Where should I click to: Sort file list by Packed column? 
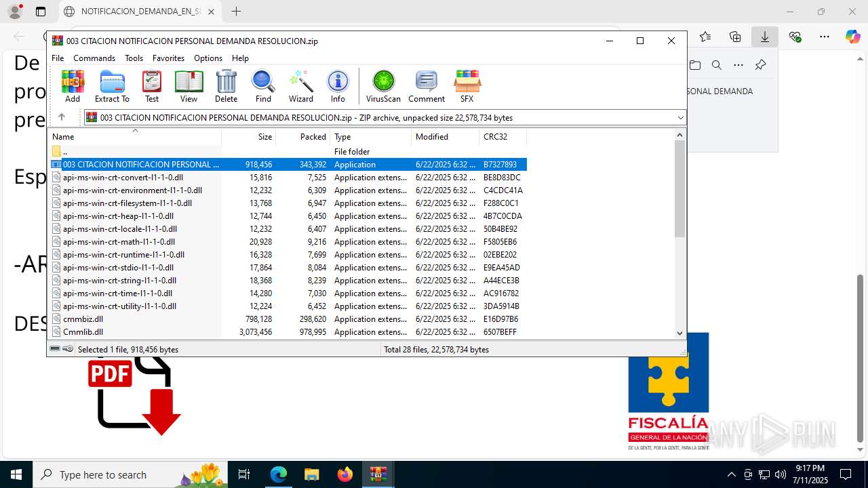pos(303,136)
